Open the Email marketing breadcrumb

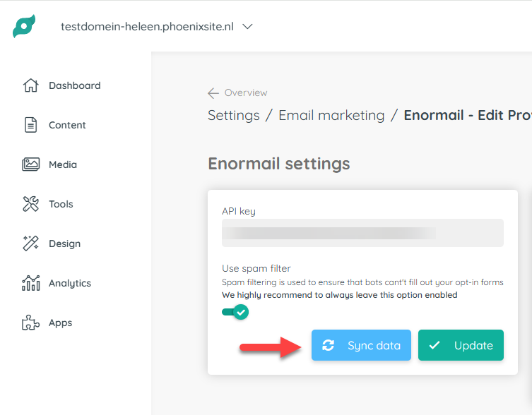coord(331,115)
